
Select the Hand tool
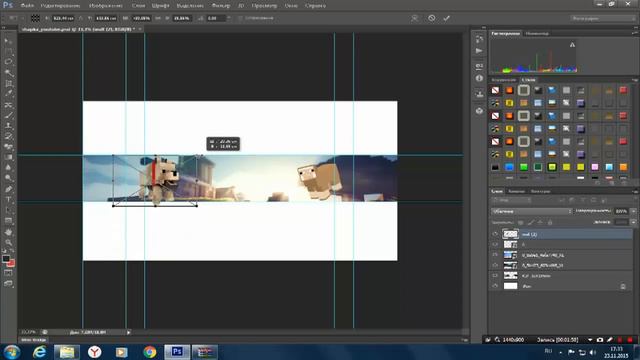8,232
